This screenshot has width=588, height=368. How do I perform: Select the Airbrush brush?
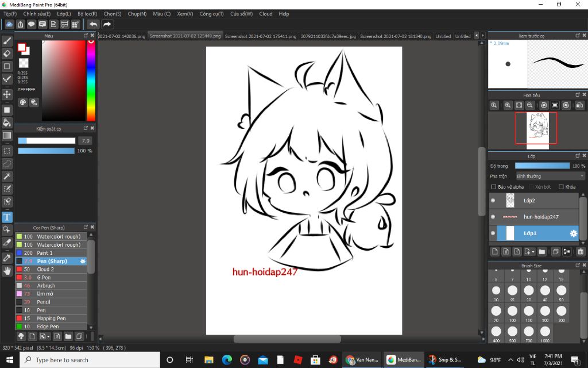pyautogui.click(x=51, y=285)
